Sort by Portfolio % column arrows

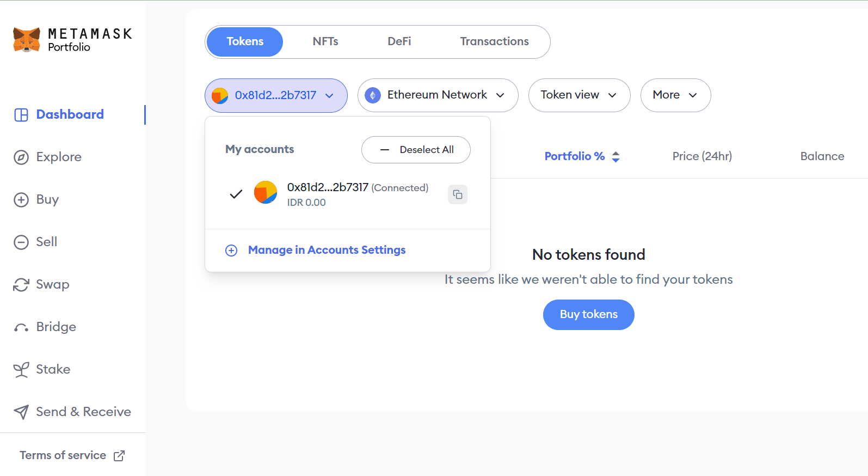[x=616, y=157]
